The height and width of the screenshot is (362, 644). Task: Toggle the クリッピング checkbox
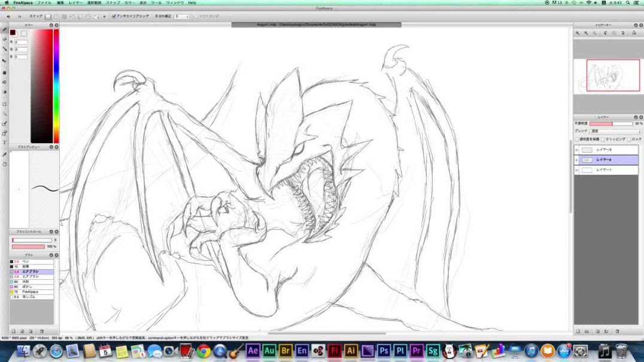click(603, 140)
